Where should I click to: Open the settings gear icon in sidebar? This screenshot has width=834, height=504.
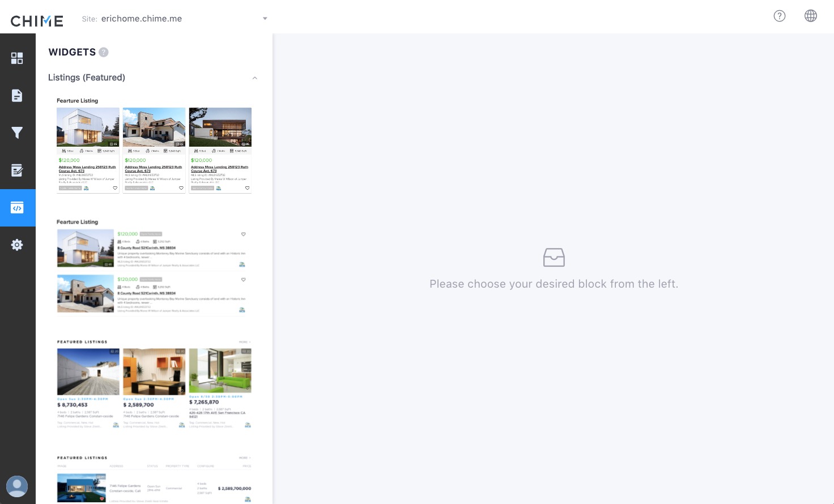tap(17, 245)
